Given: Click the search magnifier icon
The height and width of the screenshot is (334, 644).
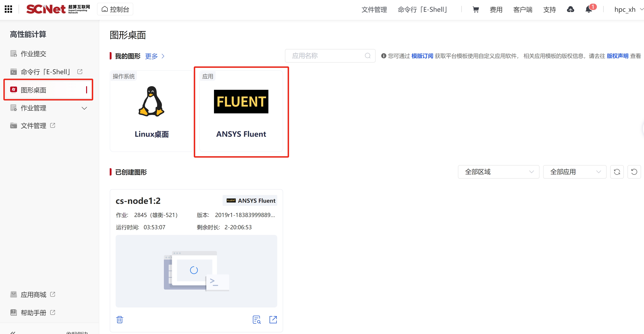Looking at the screenshot, I should point(367,56).
